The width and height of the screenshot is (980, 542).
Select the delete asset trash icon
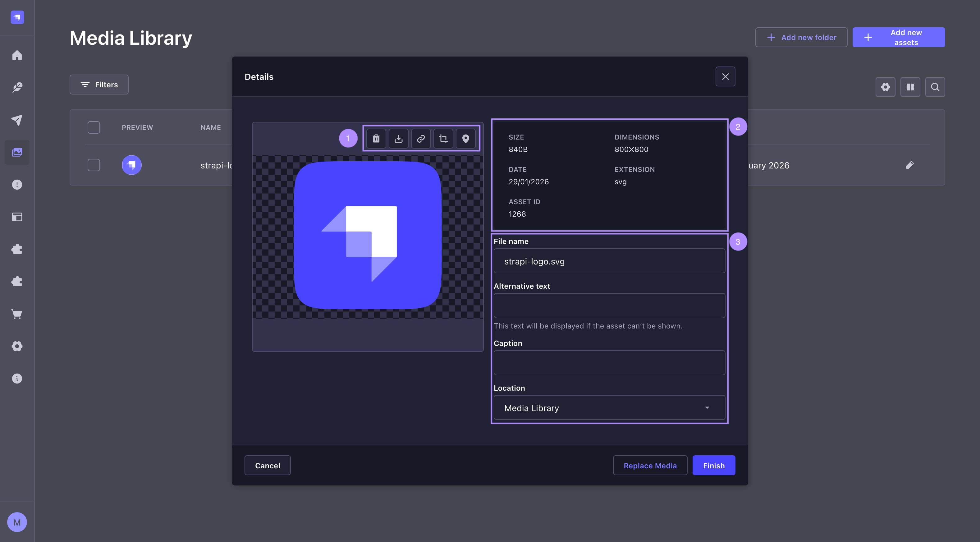click(x=376, y=138)
